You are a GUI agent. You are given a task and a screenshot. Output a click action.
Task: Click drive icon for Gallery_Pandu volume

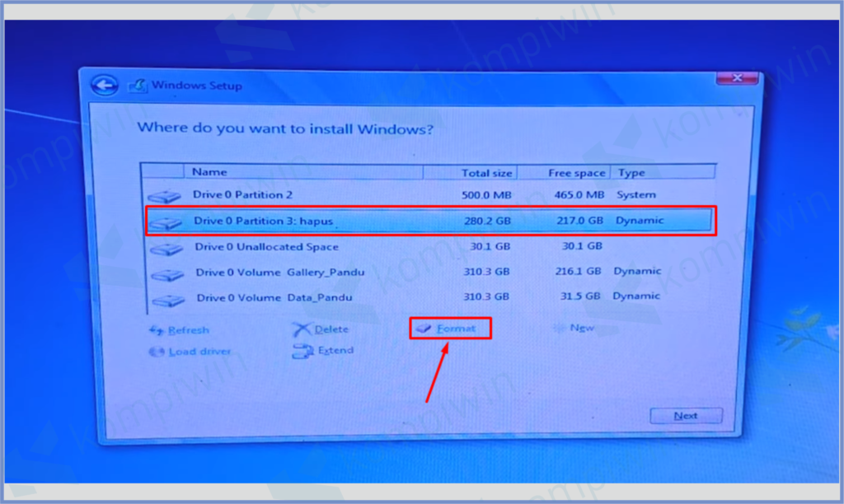[x=168, y=273]
